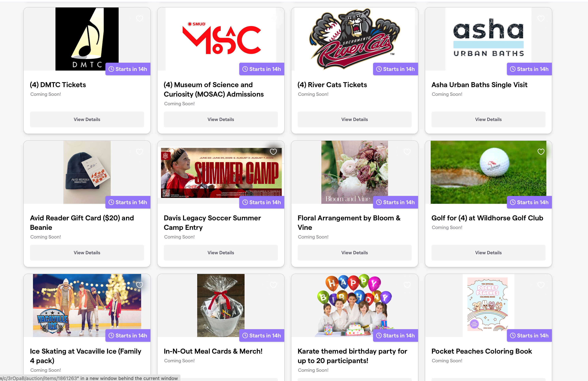View Details for Asha Urban Baths Single Visit
The width and height of the screenshot is (588, 381).
(489, 119)
